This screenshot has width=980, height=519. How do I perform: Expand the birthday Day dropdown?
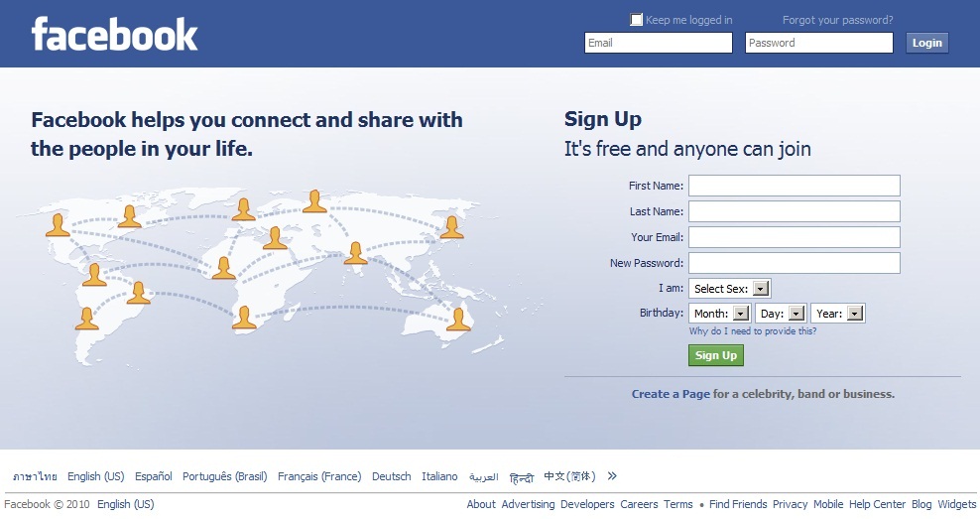pyautogui.click(x=781, y=314)
